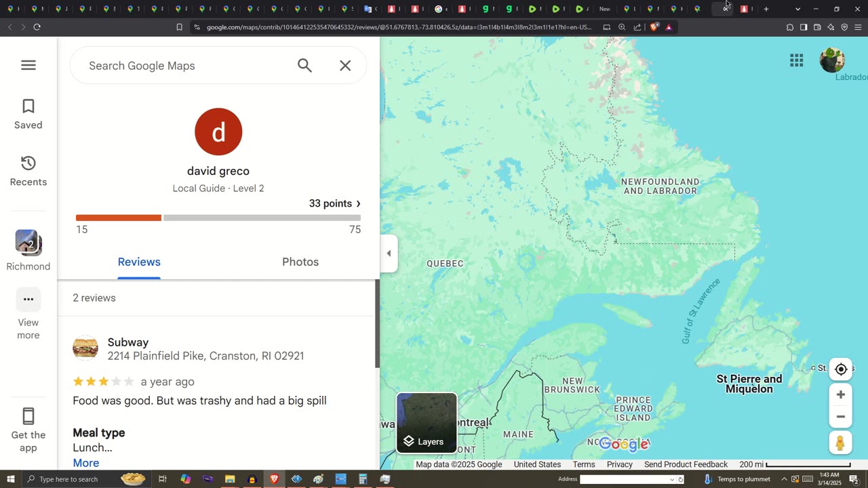Bookmark this page in browser toolbar
868x488 pixels.
tap(179, 27)
